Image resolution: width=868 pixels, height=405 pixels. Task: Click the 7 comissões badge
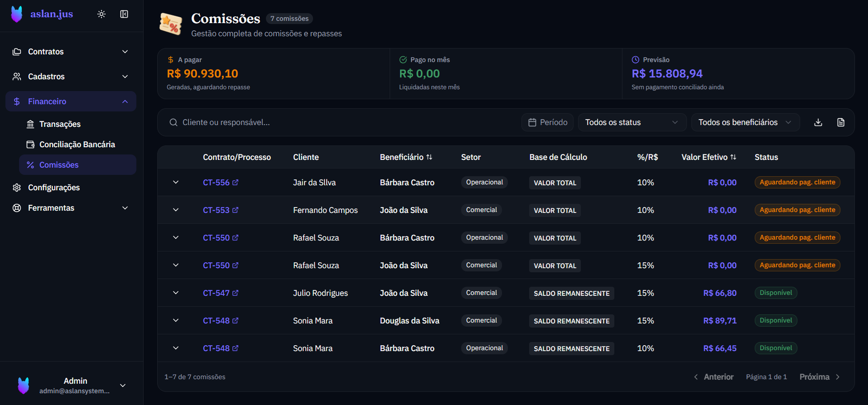(289, 19)
